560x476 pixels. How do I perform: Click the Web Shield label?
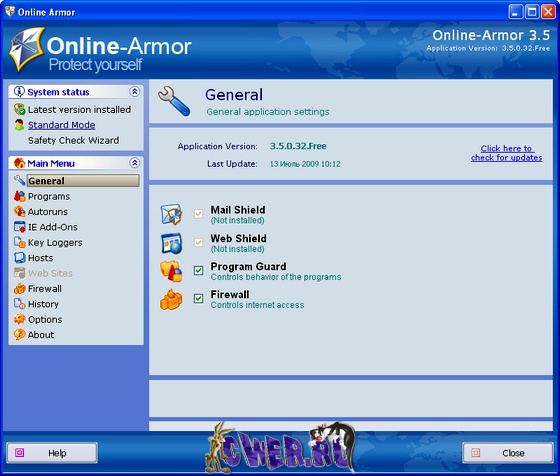click(x=238, y=238)
